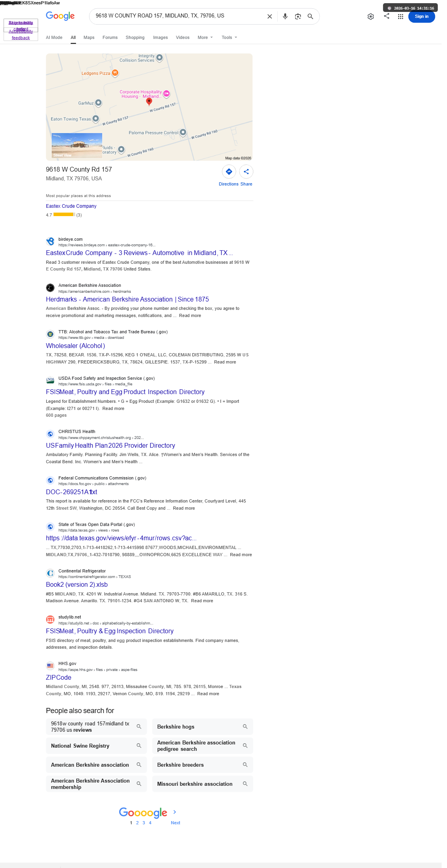Start voice search with microphone icon
Viewport: 447px width, 868px height.
(285, 16)
